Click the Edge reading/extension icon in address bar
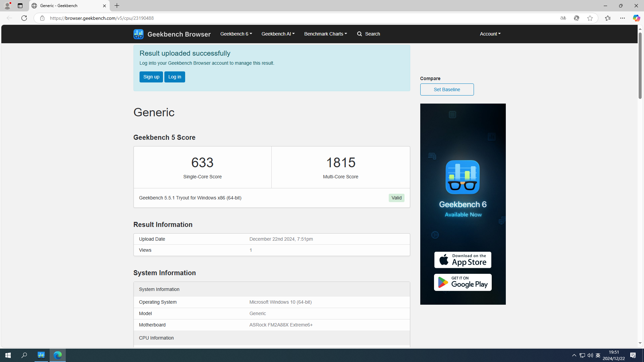The image size is (644, 362). pos(577,18)
